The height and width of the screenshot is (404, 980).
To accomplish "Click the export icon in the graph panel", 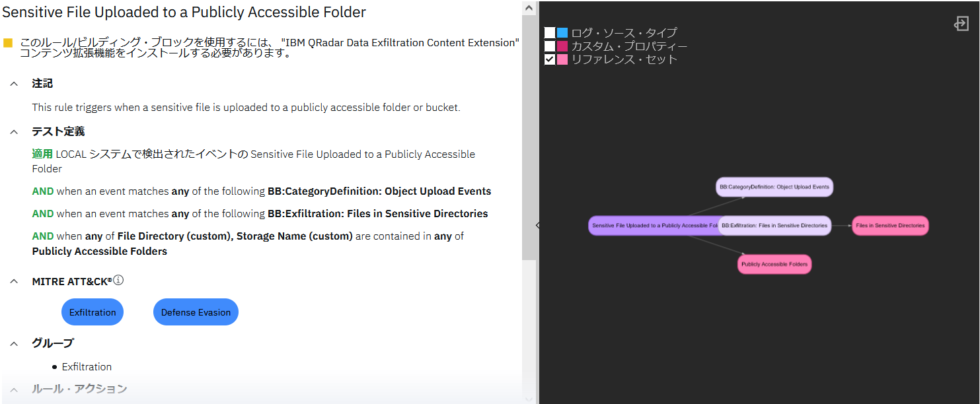I will [x=961, y=24].
